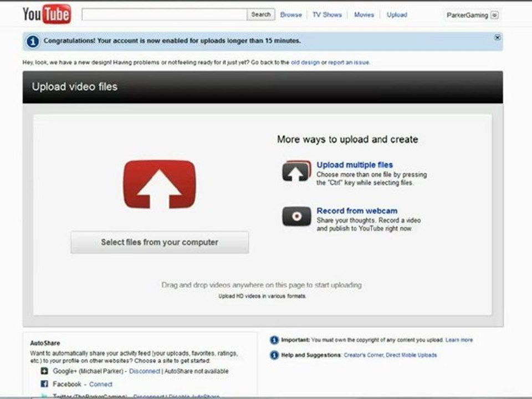The width and height of the screenshot is (532, 399).
Task: Follow the old design link
Action: (x=305, y=63)
